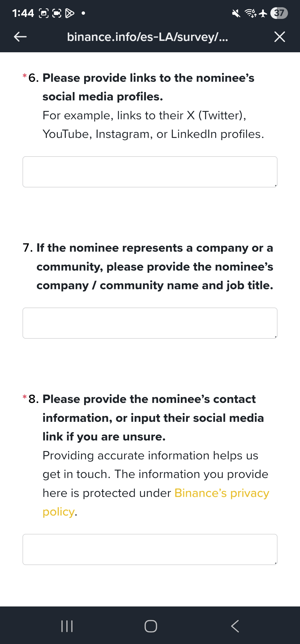Close the Binance survey web view
The height and width of the screenshot is (644, 300).
[x=279, y=37]
